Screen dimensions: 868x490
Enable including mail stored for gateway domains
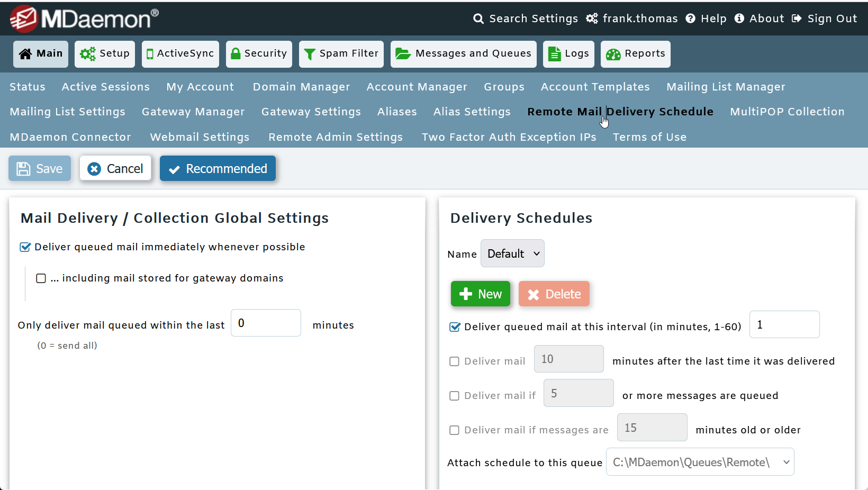tap(41, 278)
